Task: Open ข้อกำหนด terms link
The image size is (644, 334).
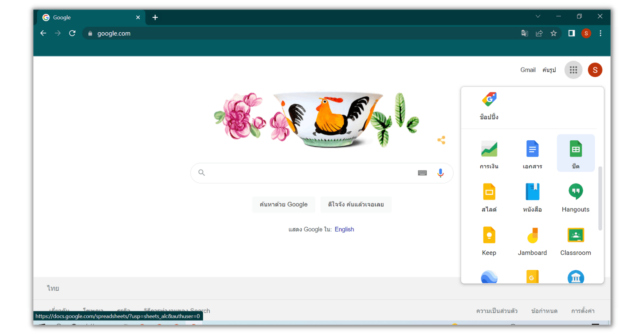Action: [544, 311]
